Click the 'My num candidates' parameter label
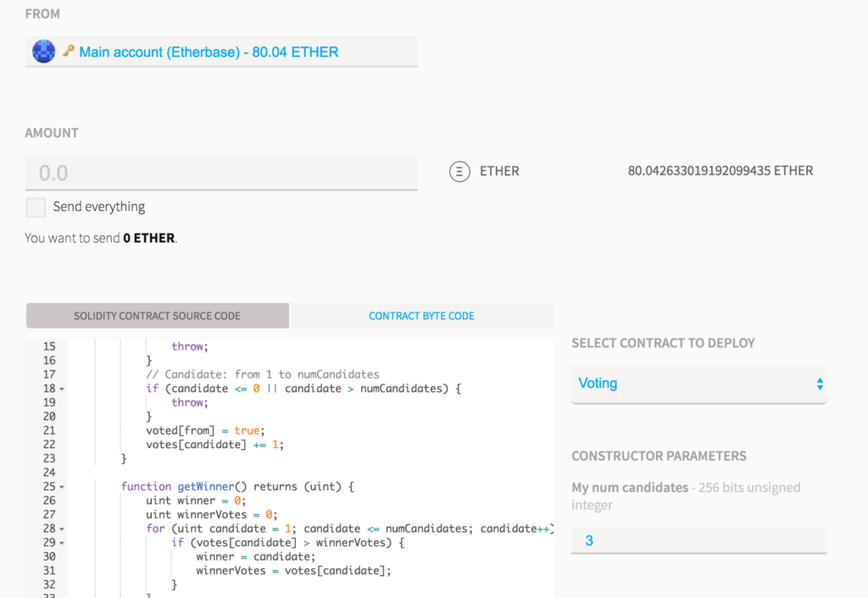 tap(630, 487)
